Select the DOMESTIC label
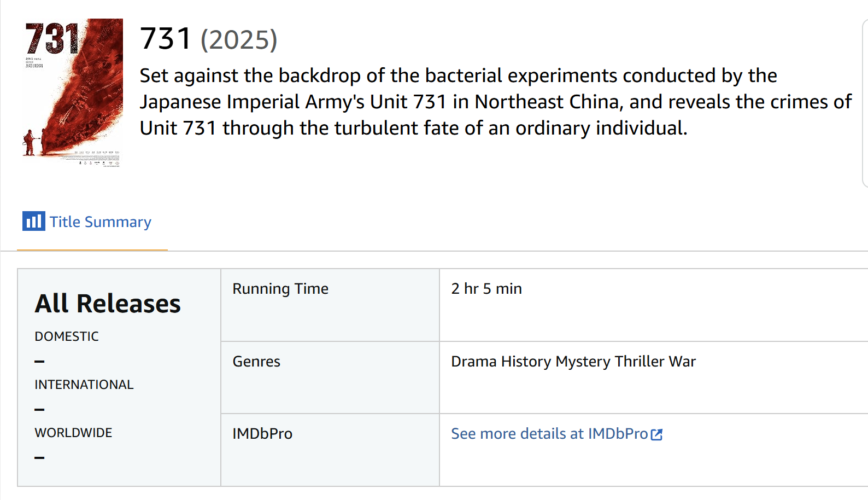868x500 pixels. coord(67,336)
